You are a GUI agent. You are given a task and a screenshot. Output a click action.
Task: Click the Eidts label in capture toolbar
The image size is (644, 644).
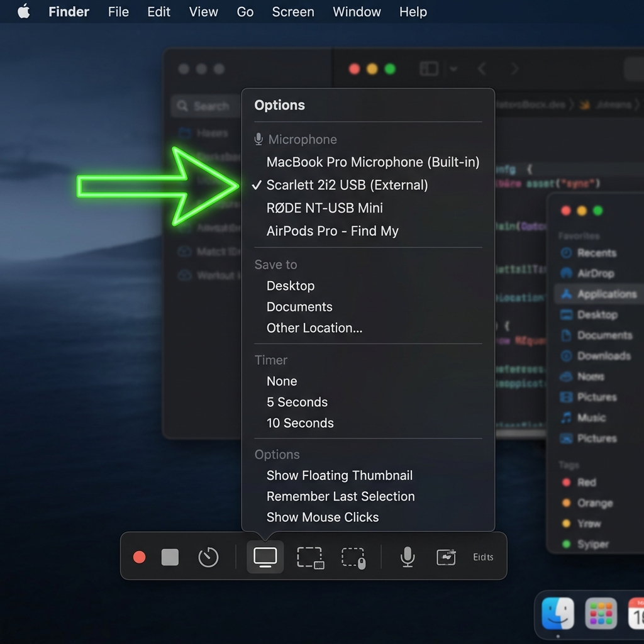(483, 557)
